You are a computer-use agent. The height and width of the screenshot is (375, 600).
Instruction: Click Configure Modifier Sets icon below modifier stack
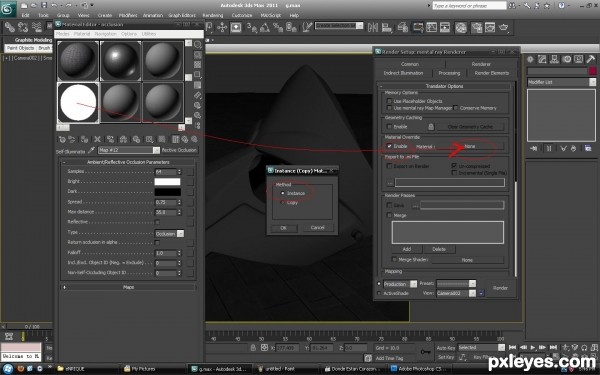(x=588, y=148)
